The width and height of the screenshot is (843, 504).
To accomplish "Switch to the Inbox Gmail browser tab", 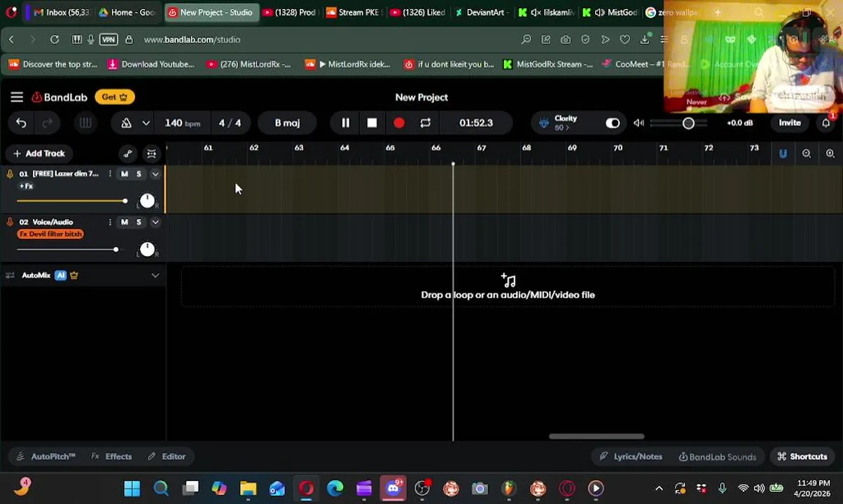I will pos(61,13).
